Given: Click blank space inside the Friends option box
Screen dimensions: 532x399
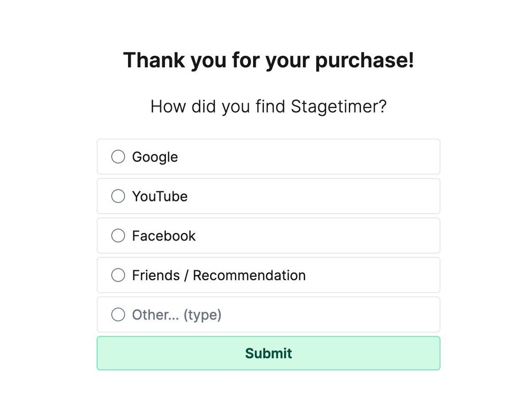Looking at the screenshot, I should click(x=377, y=275).
